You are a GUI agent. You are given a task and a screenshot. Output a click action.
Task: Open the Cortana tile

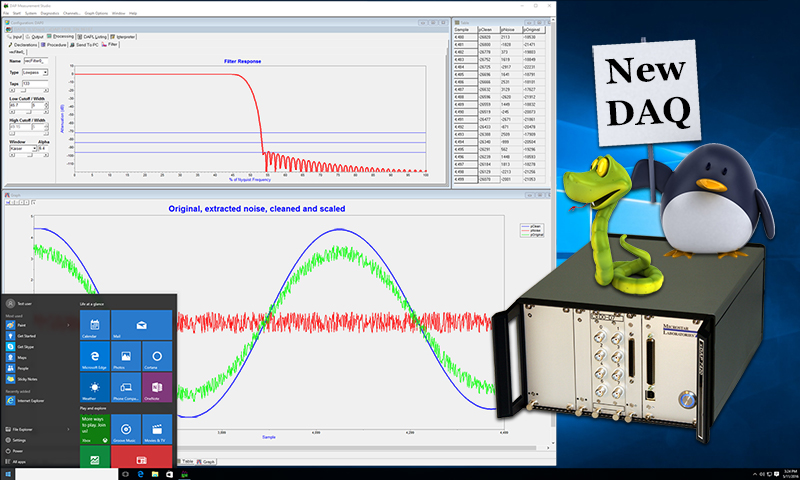point(157,356)
